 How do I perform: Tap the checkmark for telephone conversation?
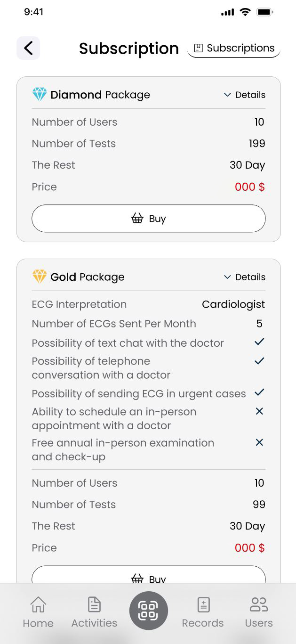(x=259, y=361)
